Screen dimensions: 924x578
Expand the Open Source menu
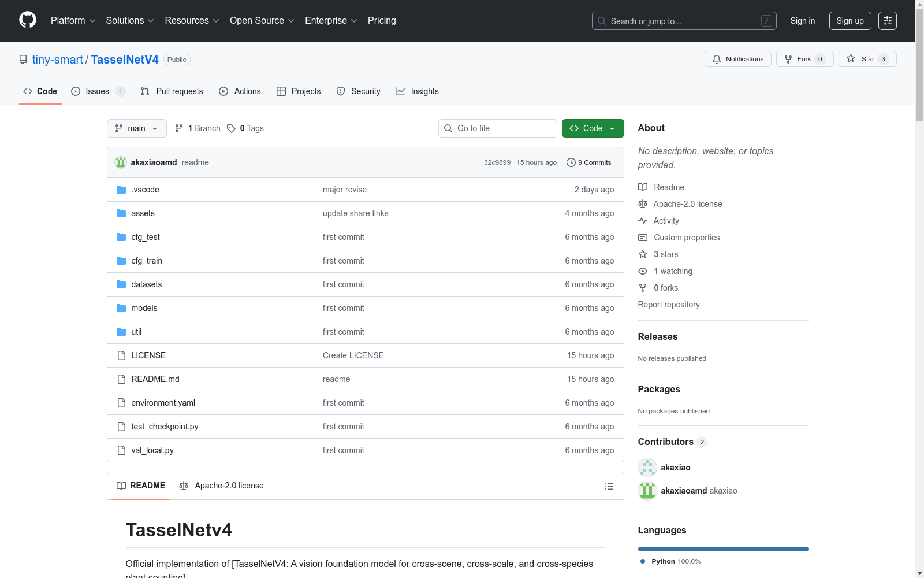pos(262,21)
